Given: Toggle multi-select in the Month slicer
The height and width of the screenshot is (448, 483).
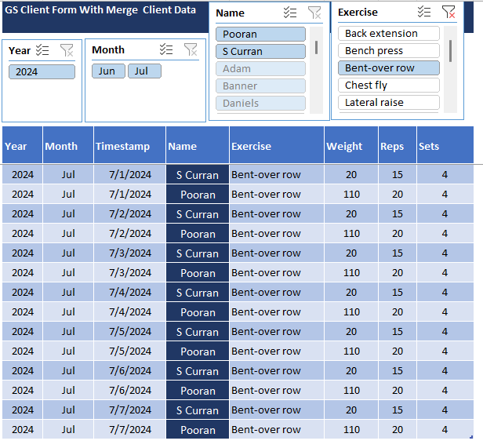Looking at the screenshot, I should [x=166, y=49].
